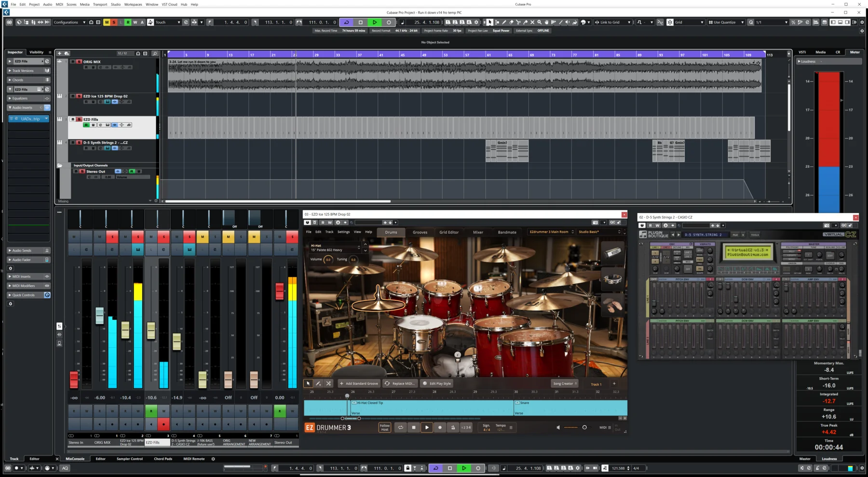This screenshot has height=477, width=868.
Task: Open Grid Editor tab in EZdrummer
Action: pos(449,232)
